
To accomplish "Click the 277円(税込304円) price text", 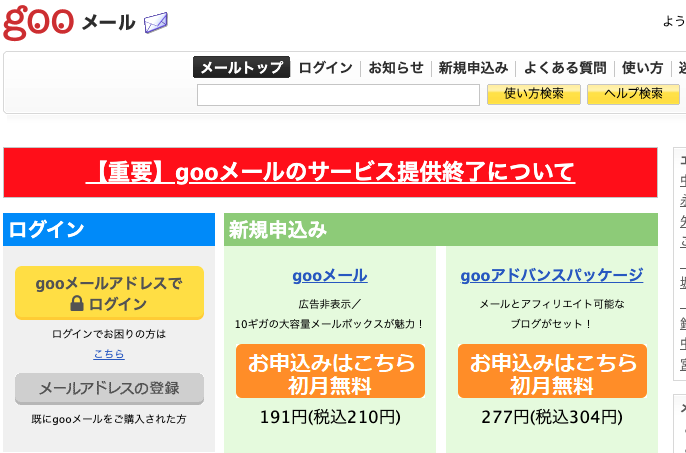I will pos(552,417).
